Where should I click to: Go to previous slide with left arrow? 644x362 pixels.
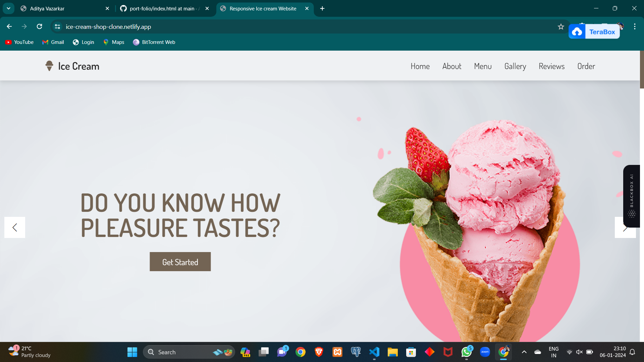15,228
